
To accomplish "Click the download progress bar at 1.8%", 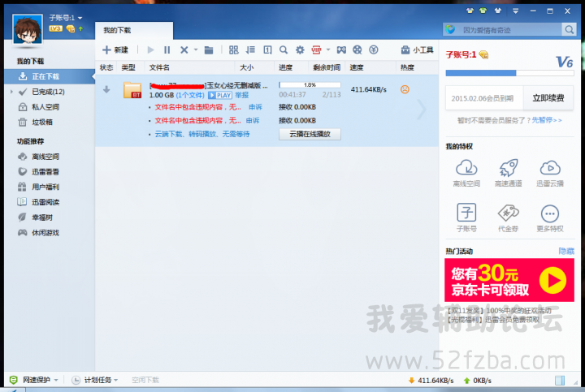I will point(310,85).
